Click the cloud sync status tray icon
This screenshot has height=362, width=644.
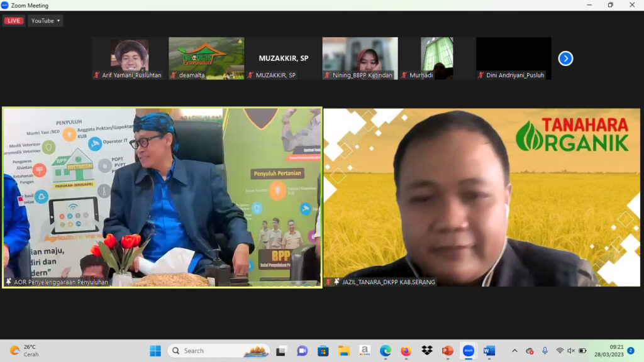[530, 351]
